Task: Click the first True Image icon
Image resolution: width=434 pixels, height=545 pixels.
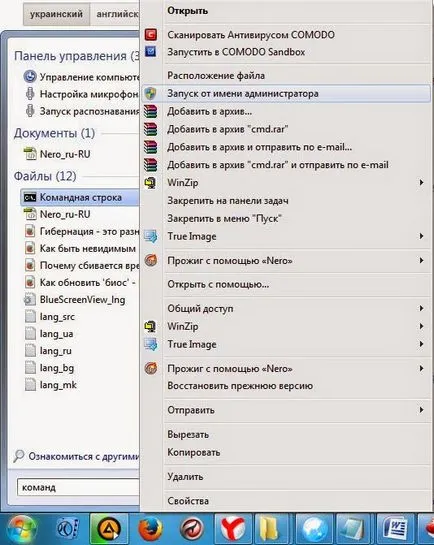Action: click(x=151, y=236)
